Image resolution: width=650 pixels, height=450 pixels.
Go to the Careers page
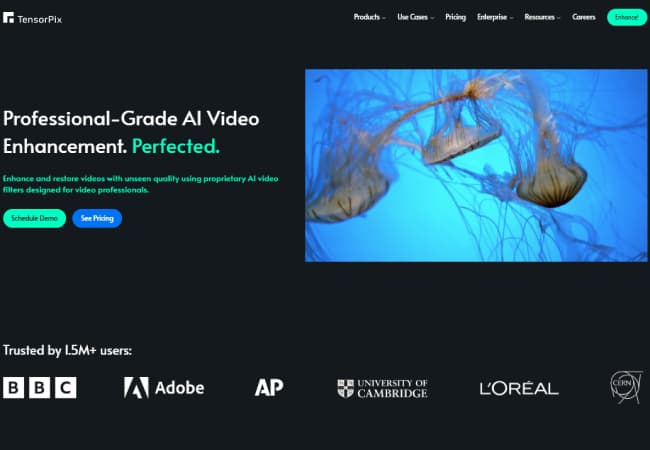coord(583,17)
